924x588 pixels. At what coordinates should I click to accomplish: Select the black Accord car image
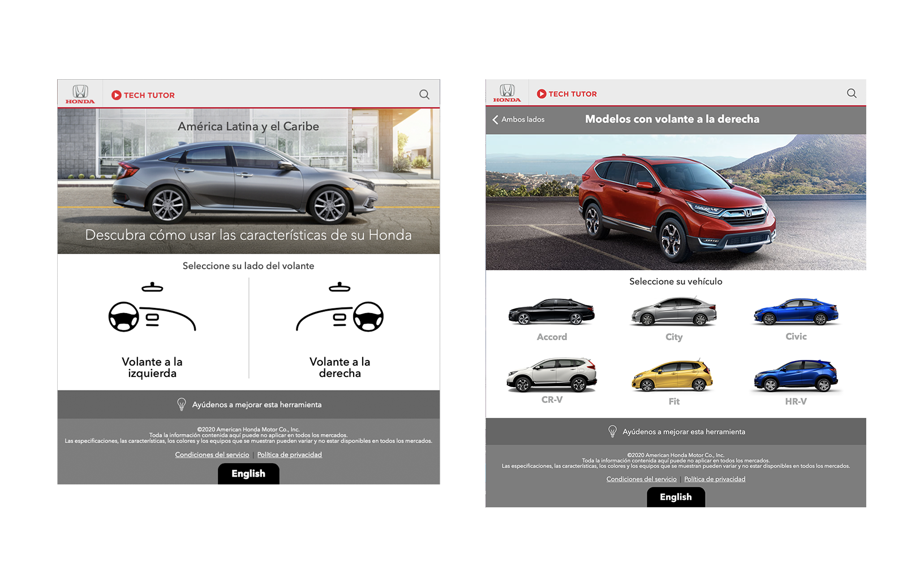[552, 312]
